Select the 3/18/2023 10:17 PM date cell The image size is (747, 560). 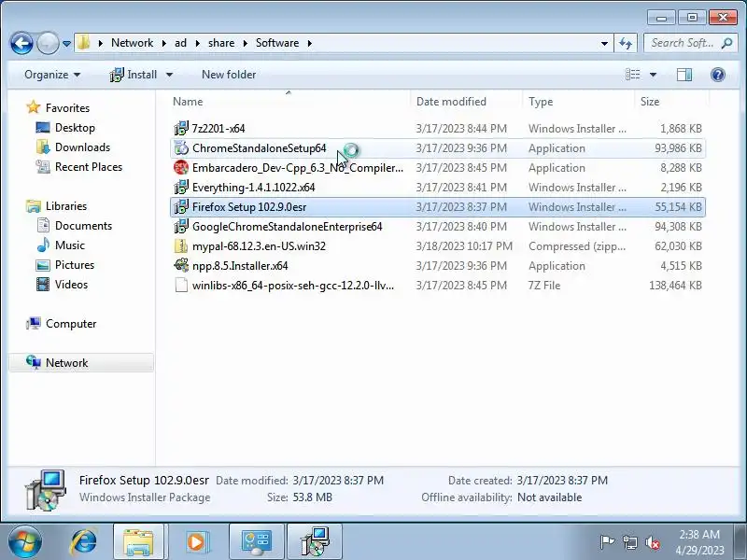[x=464, y=246]
